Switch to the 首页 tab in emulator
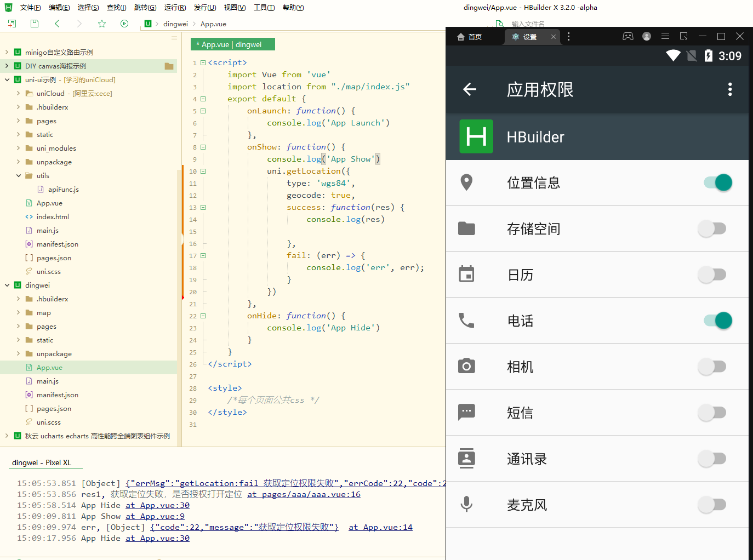The width and height of the screenshot is (753, 560). point(470,37)
